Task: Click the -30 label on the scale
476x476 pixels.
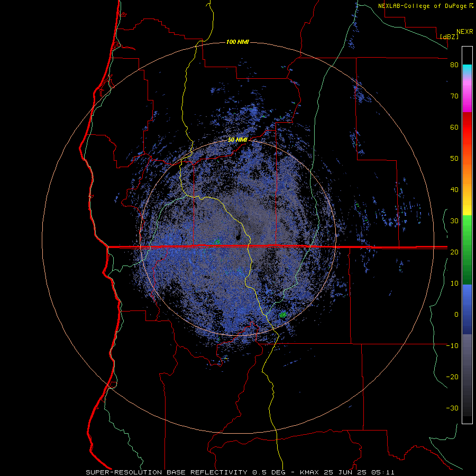Action: coord(452,408)
